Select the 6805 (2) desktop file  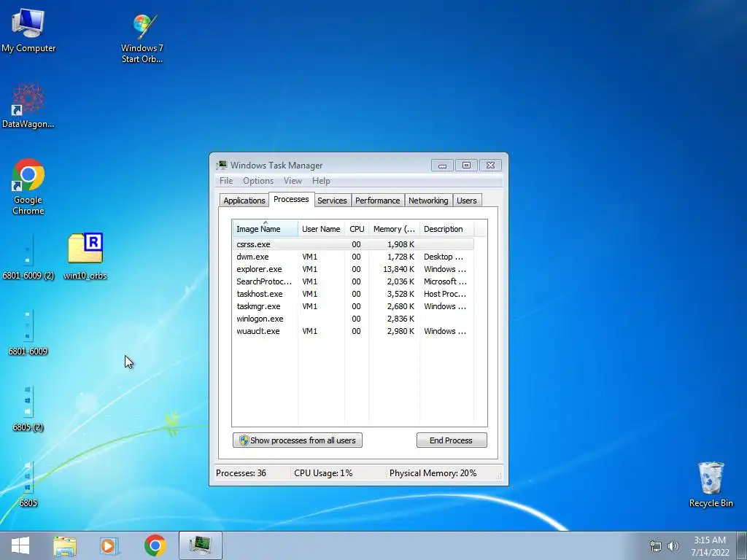[28, 408]
